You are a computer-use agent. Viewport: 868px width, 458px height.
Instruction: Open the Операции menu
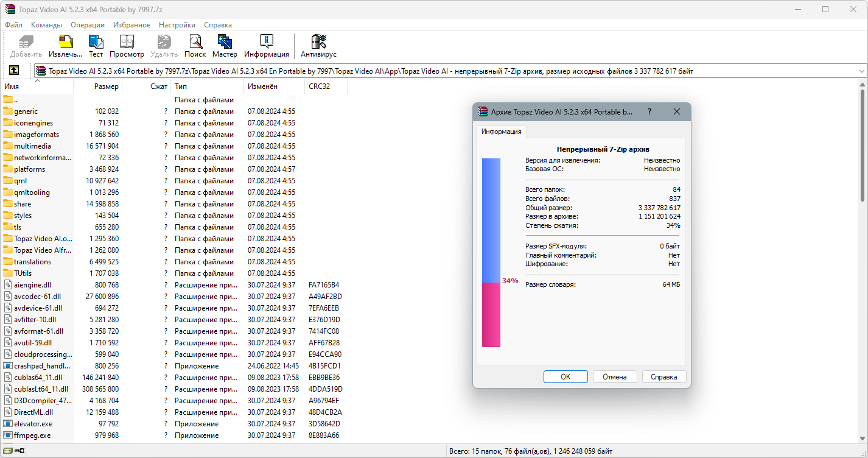pyautogui.click(x=88, y=25)
